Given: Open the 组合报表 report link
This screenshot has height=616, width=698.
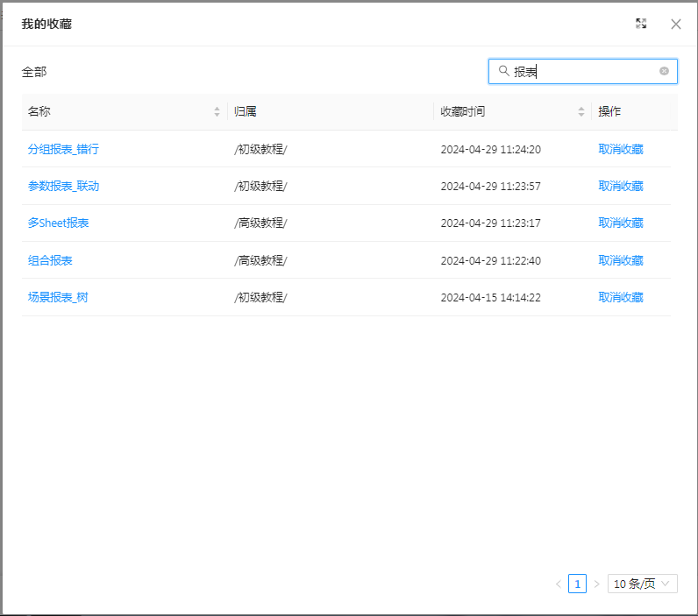Looking at the screenshot, I should tap(50, 260).
